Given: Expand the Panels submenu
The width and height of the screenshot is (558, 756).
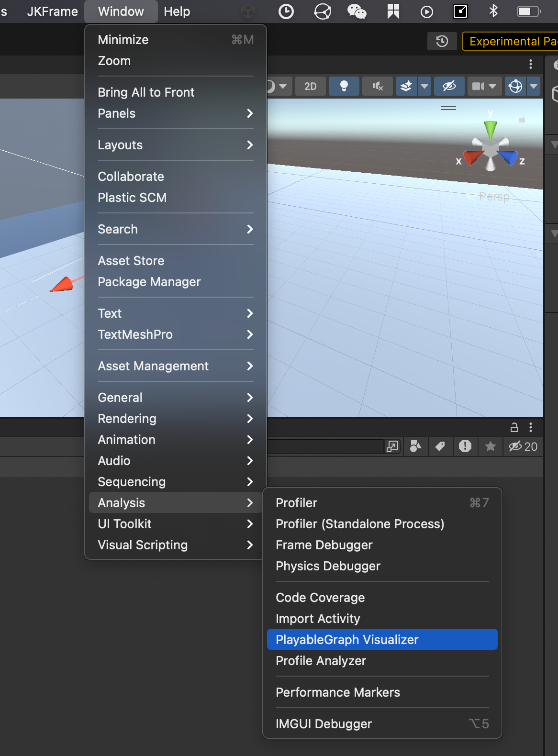Looking at the screenshot, I should pyautogui.click(x=176, y=113).
